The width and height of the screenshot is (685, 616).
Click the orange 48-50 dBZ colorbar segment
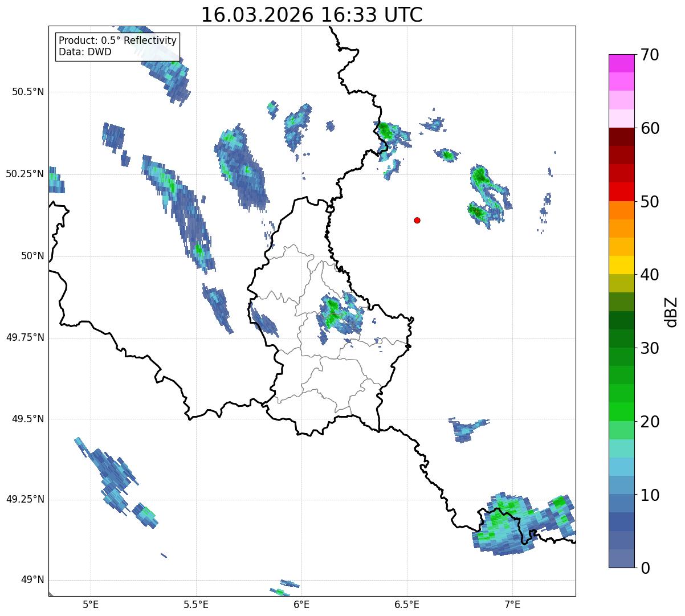pos(621,210)
